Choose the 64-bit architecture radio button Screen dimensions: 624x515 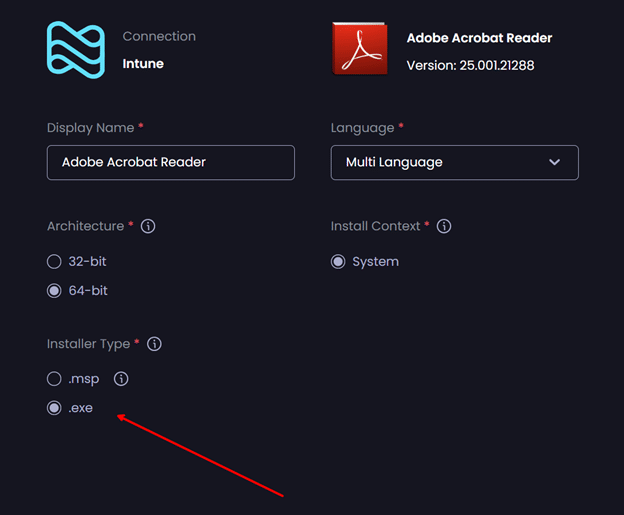pyautogui.click(x=55, y=291)
